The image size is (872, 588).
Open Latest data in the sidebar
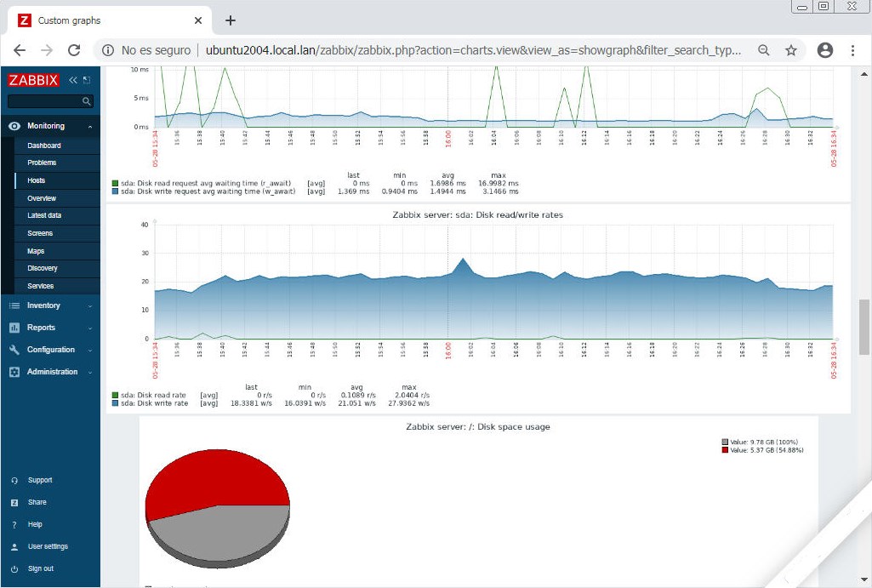(44, 215)
